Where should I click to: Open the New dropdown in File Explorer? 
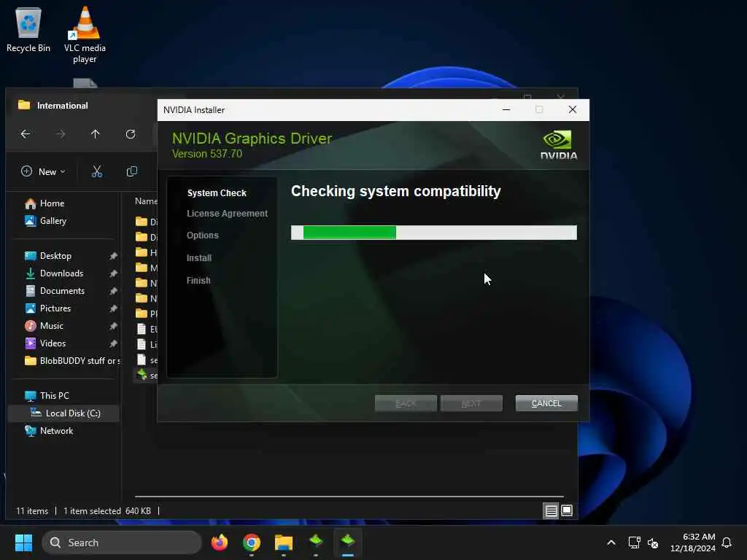[43, 171]
